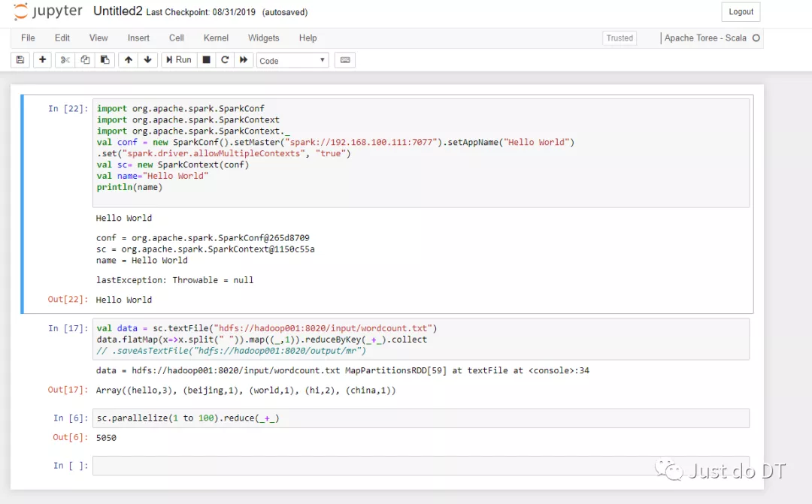Click the In [22]: cell prompt
The image size is (812, 504).
[68, 109]
